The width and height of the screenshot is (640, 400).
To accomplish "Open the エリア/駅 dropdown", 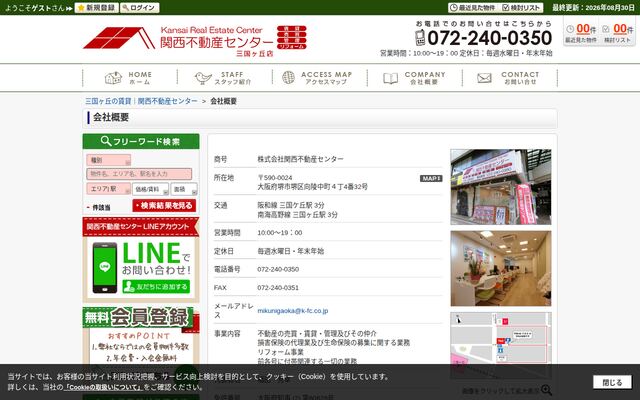I will coord(109,189).
